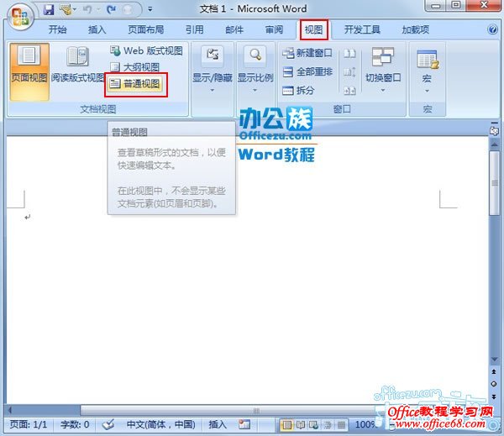This screenshot has width=504, height=436.
Task: Select Full Screen Reading button in status bar
Action: click(301, 425)
